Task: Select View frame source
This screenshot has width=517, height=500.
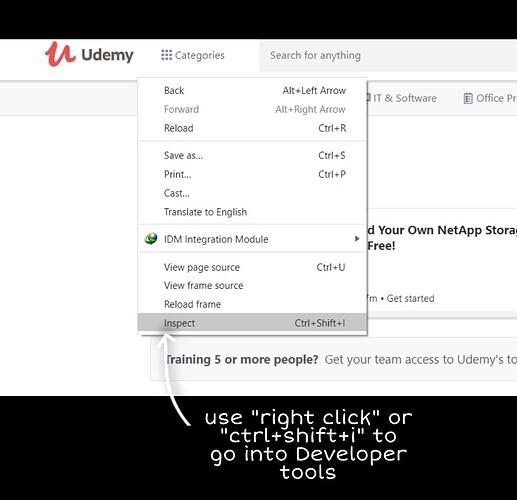Action: pyautogui.click(x=252, y=285)
